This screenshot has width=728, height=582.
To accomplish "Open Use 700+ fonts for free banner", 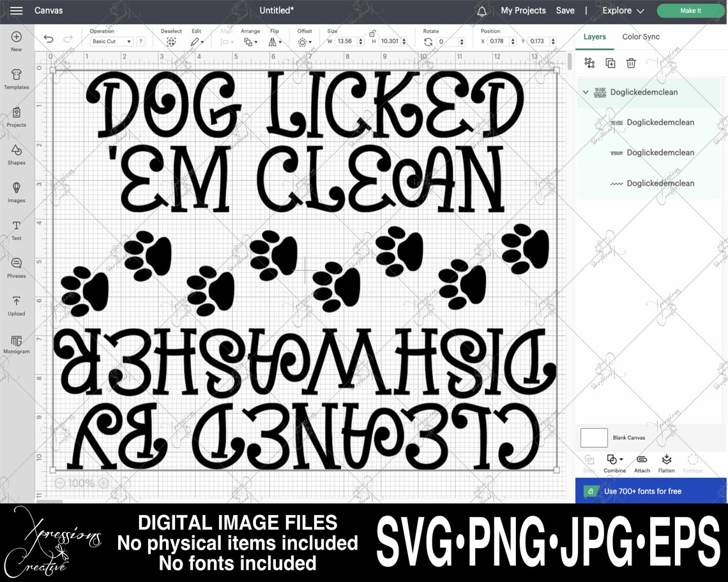I will [651, 491].
